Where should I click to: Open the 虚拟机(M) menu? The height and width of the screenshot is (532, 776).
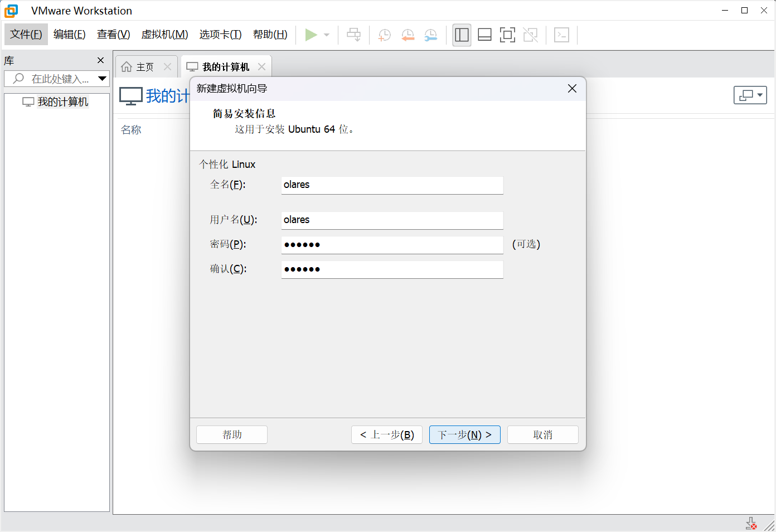(x=165, y=35)
